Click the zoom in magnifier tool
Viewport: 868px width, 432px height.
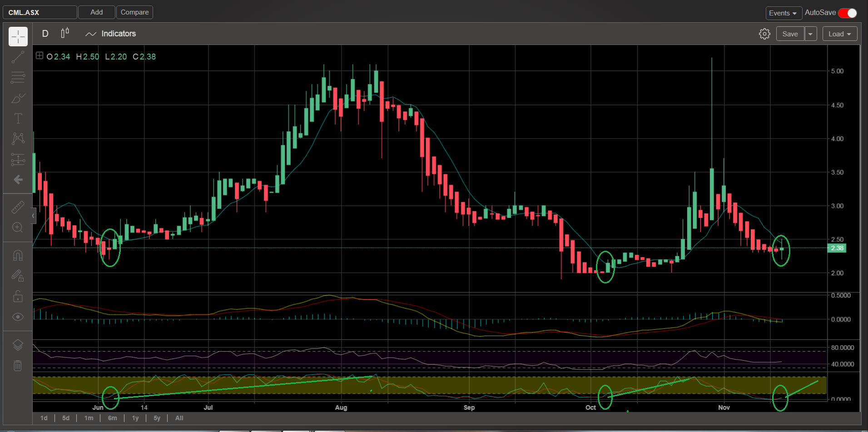pos(18,228)
